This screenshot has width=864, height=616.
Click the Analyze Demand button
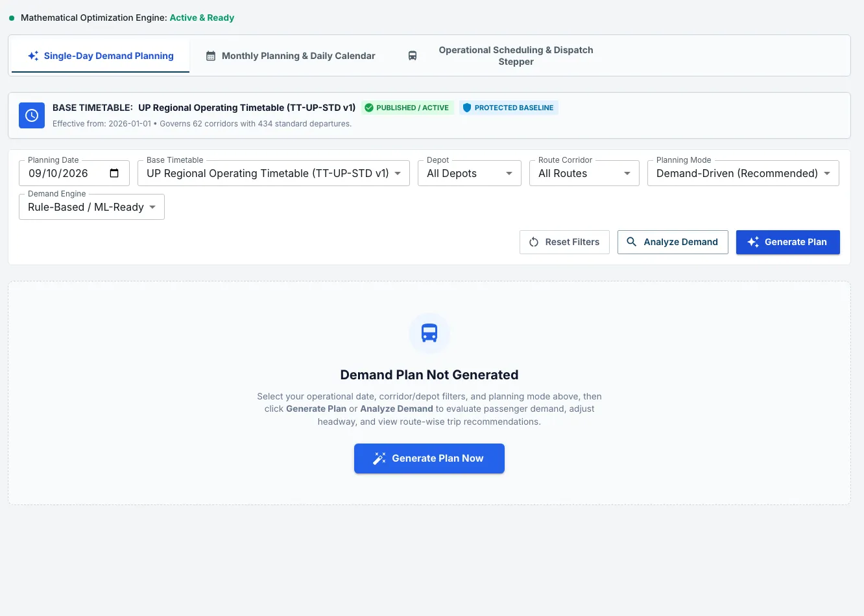click(673, 242)
